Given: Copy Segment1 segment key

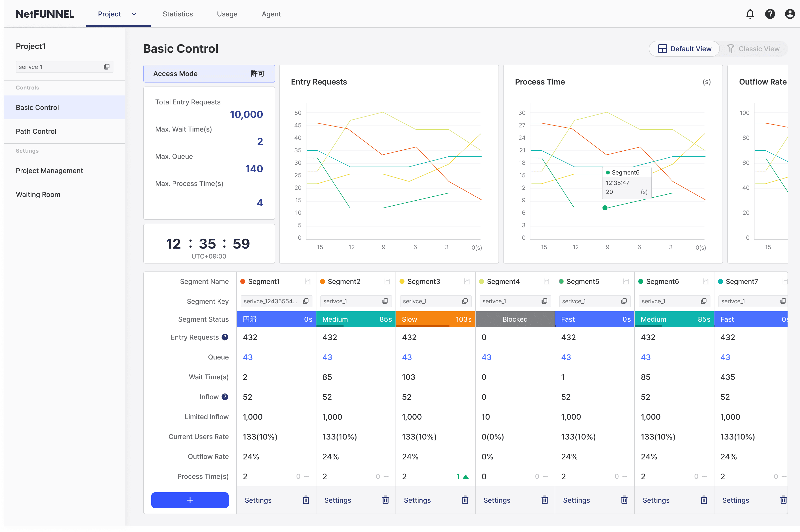Looking at the screenshot, I should (x=305, y=301).
